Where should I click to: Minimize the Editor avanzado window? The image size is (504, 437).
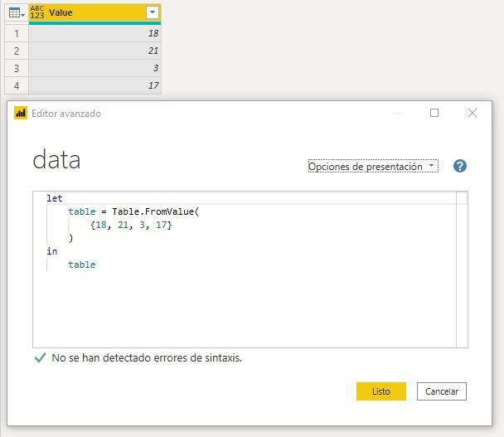click(x=396, y=114)
